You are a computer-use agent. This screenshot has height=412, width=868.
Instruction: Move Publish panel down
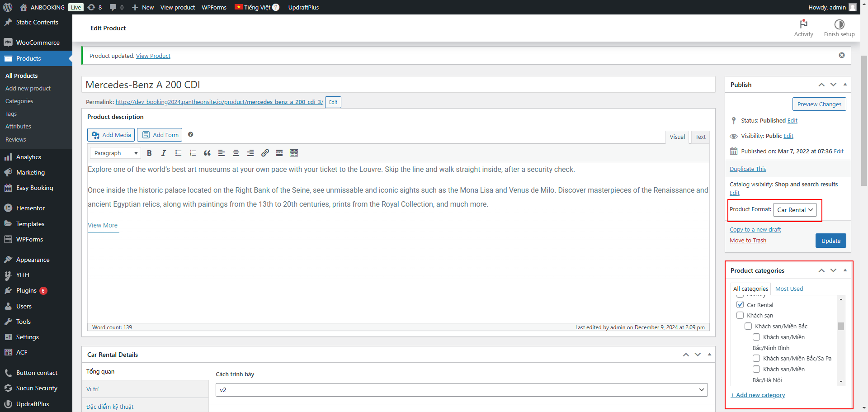pyautogui.click(x=833, y=85)
